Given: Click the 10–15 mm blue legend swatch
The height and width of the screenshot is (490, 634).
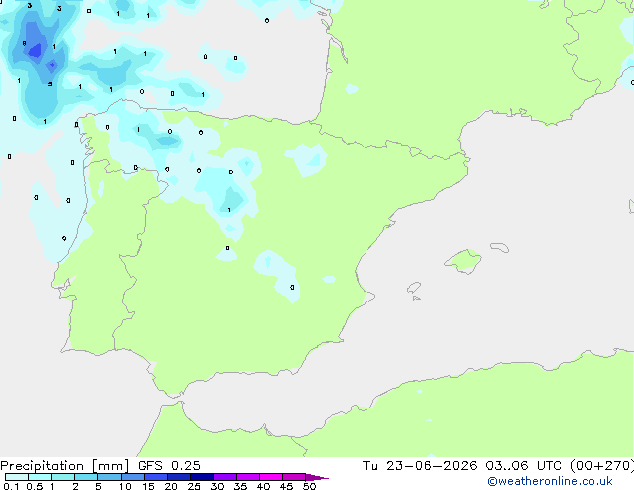Looking at the screenshot, I should pos(133,477).
